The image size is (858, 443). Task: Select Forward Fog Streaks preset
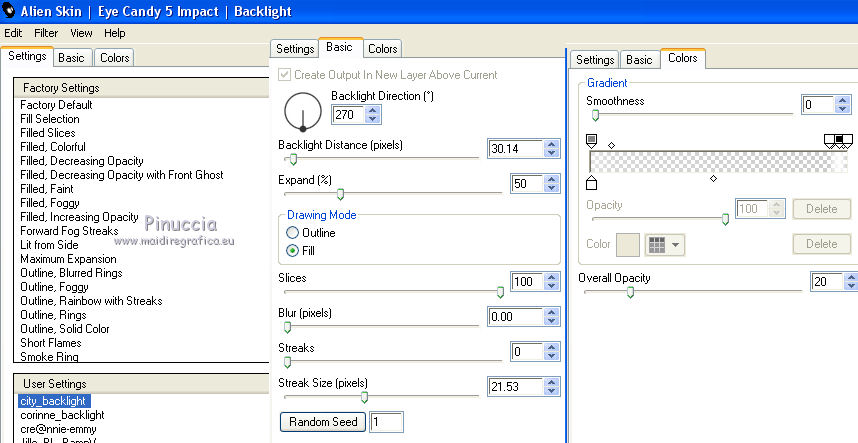pos(69,231)
